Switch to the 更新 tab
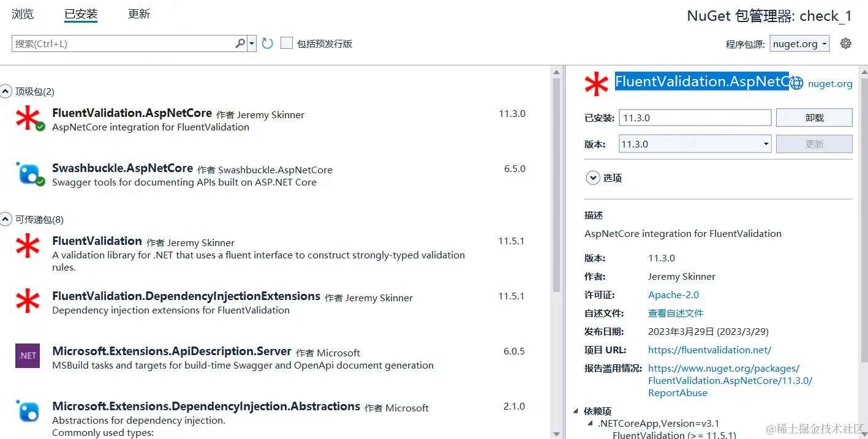The width and height of the screenshot is (868, 439). (139, 13)
